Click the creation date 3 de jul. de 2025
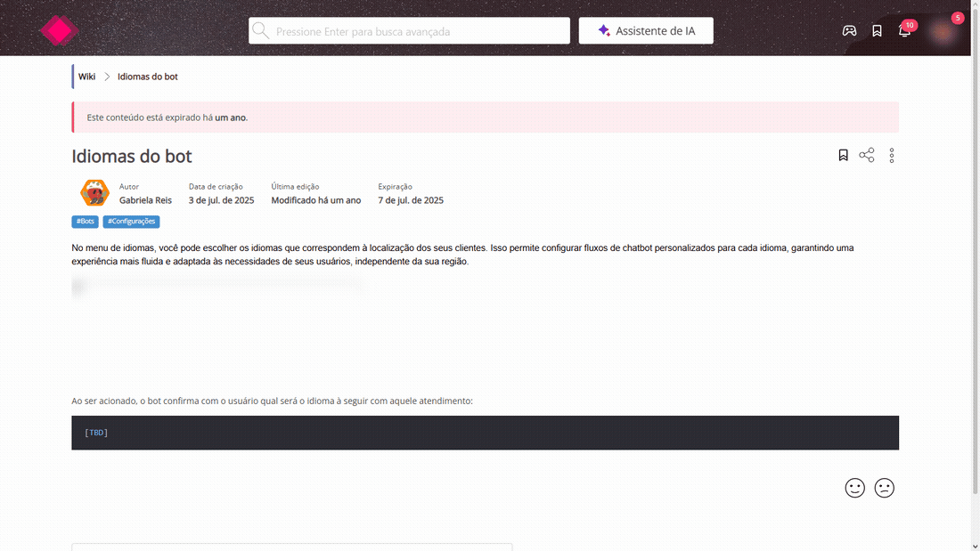This screenshot has width=980, height=551. (x=221, y=200)
